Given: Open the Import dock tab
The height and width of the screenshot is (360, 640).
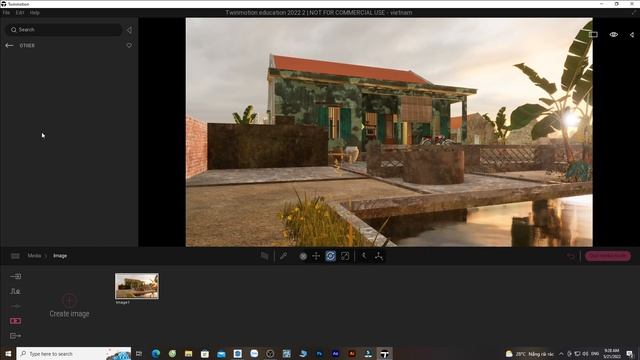Looking at the screenshot, I should (16, 276).
